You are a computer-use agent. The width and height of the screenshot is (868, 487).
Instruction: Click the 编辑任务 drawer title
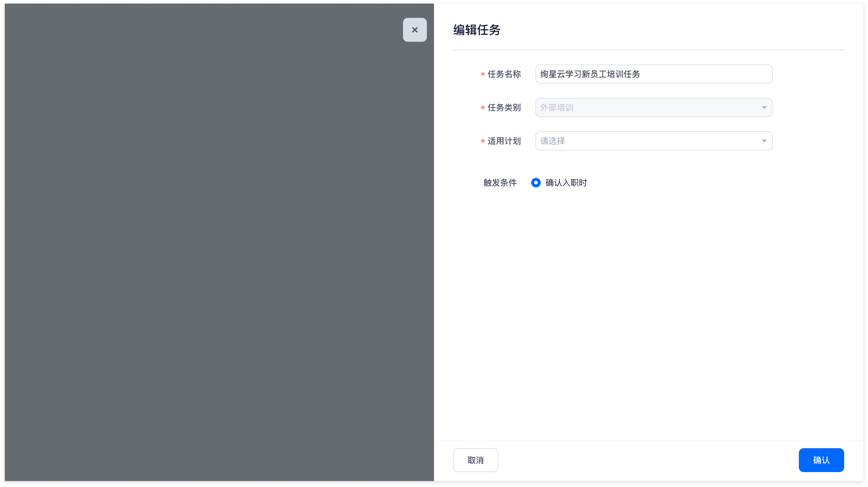pos(476,30)
